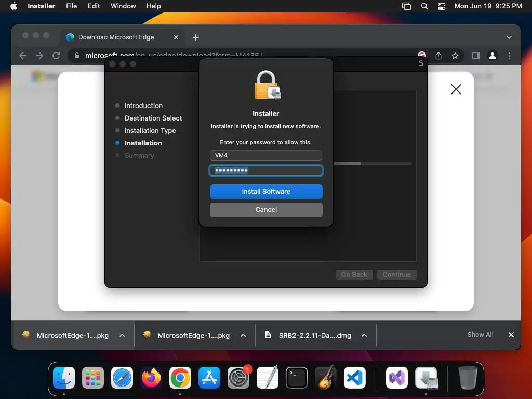The image size is (532, 399).
Task: Open the Help menu
Action: click(153, 6)
